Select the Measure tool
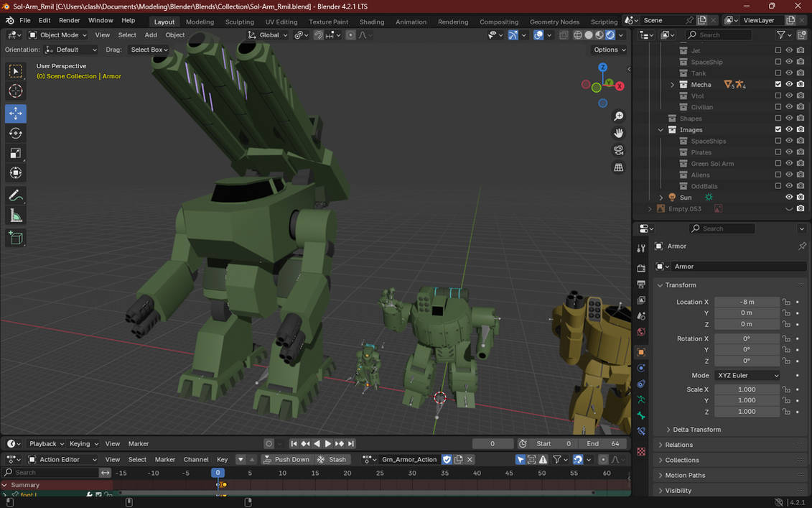Viewport: 812px width, 508px height. click(15, 215)
